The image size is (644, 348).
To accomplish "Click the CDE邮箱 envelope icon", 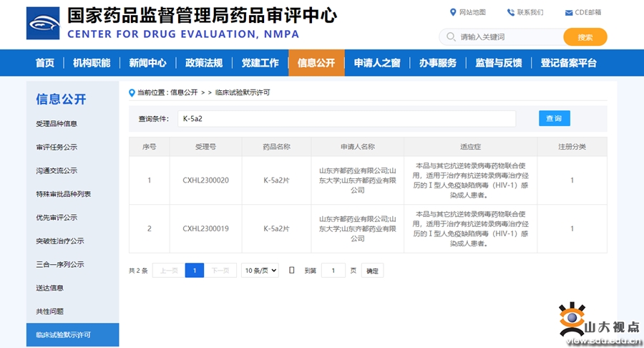I will coord(568,12).
